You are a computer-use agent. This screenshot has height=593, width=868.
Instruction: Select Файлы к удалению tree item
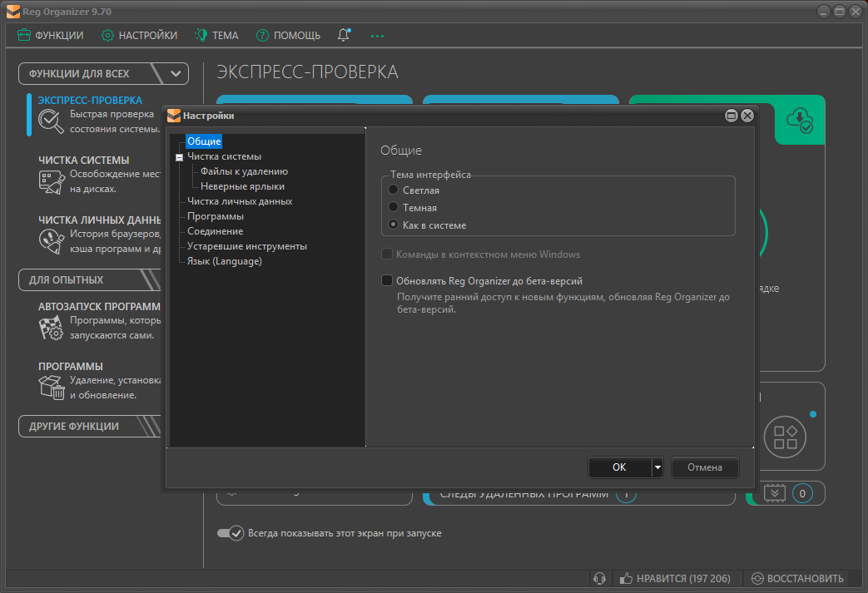[244, 171]
